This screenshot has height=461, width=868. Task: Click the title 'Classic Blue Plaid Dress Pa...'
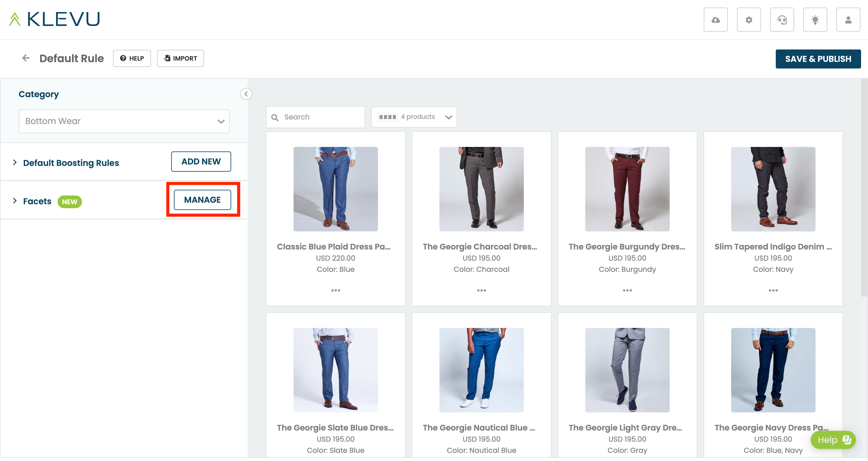pos(334,247)
